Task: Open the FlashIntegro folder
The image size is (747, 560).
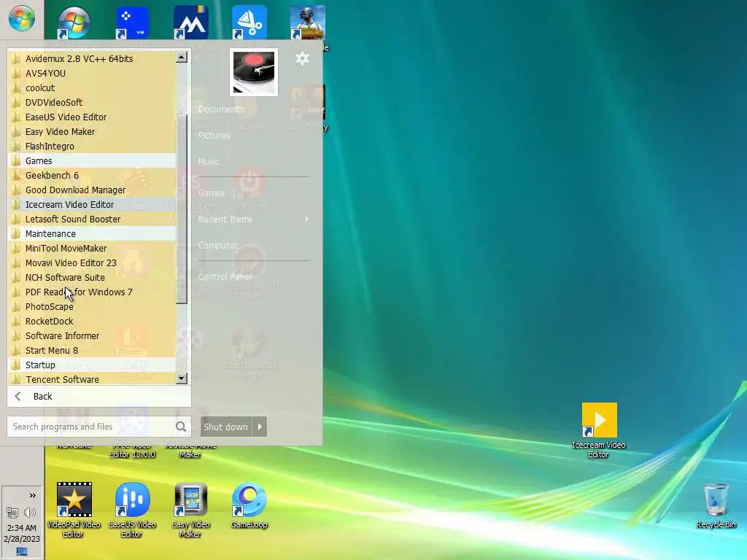Action: tap(92, 146)
